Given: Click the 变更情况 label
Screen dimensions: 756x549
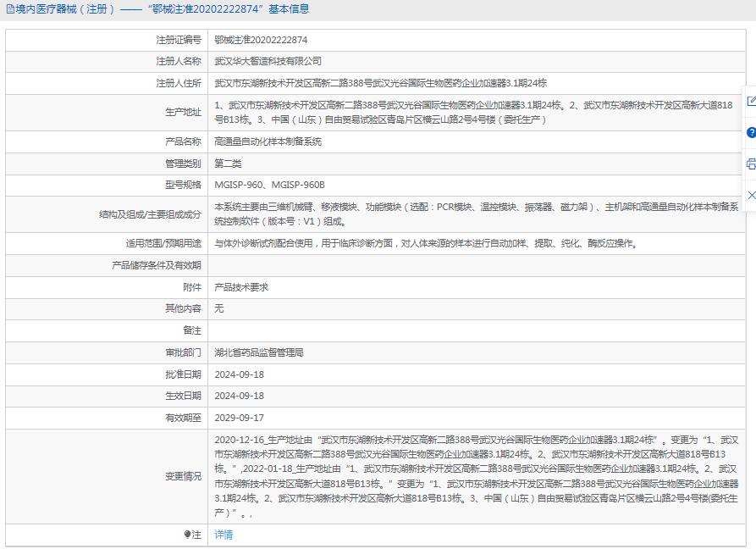Looking at the screenshot, I should (183, 477).
